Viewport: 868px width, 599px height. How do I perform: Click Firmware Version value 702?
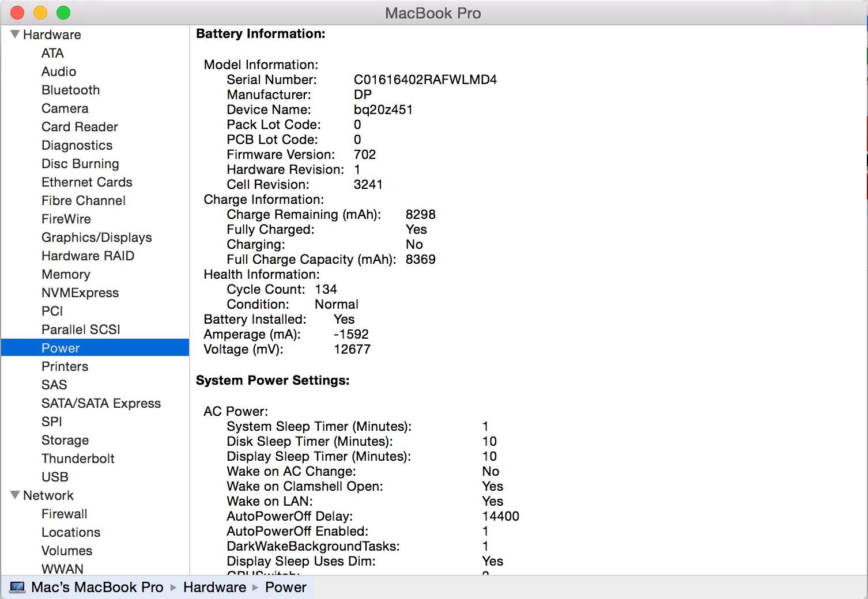click(x=365, y=154)
